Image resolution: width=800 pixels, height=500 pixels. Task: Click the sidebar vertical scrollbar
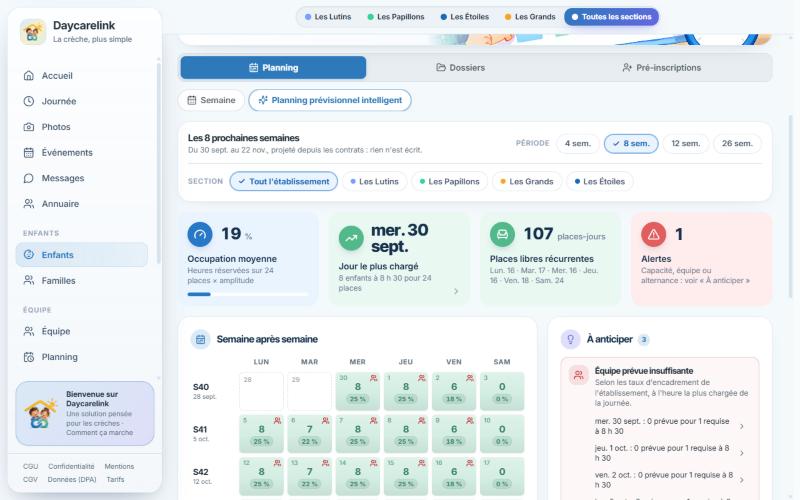(x=159, y=163)
